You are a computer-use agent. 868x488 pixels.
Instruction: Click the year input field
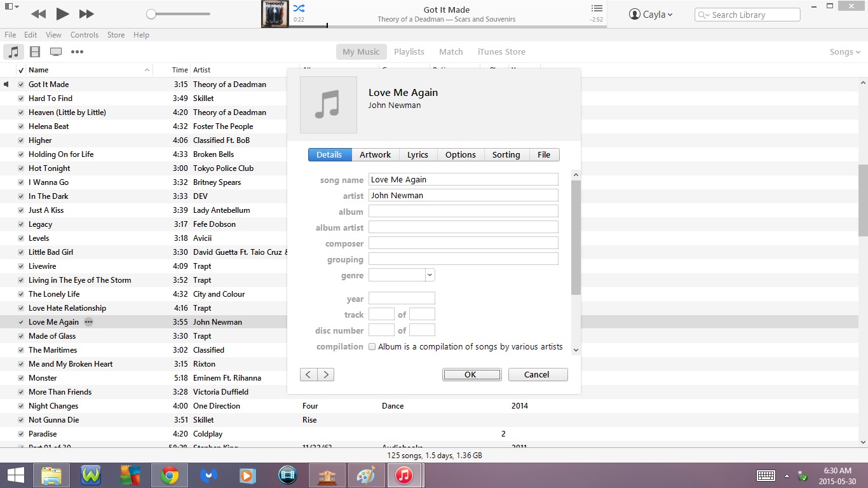pos(402,298)
